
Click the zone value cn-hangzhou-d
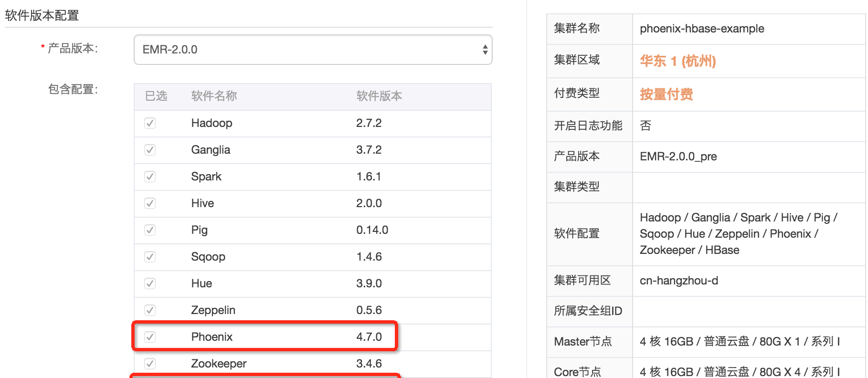click(678, 281)
